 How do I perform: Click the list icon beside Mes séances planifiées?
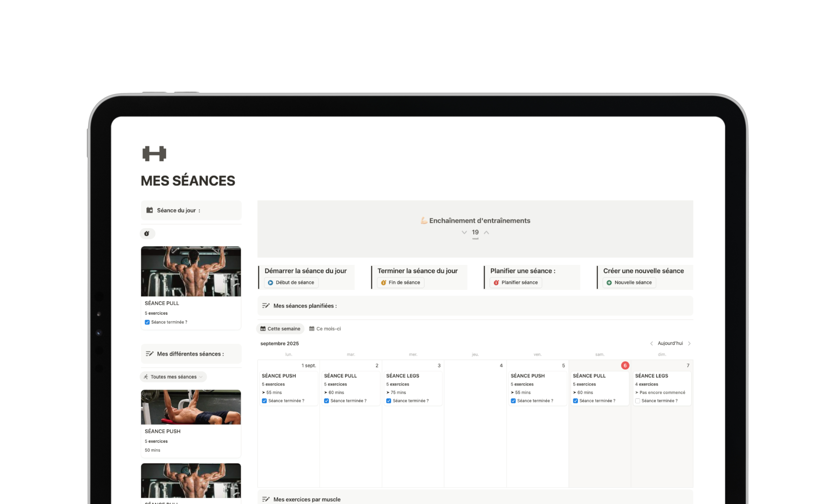(266, 306)
